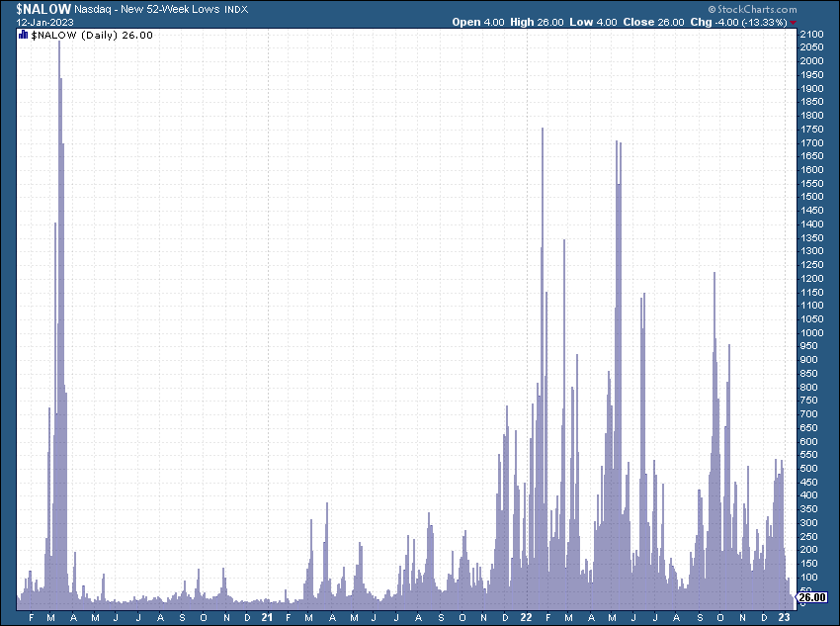Click the INDX label in header
Screen dimensions: 840x626
(x=236, y=10)
